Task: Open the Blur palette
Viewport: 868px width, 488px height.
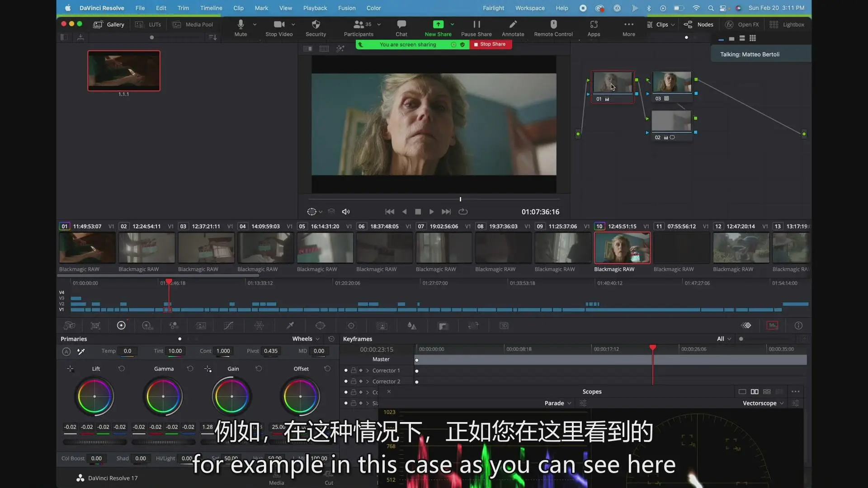Action: pos(412,325)
